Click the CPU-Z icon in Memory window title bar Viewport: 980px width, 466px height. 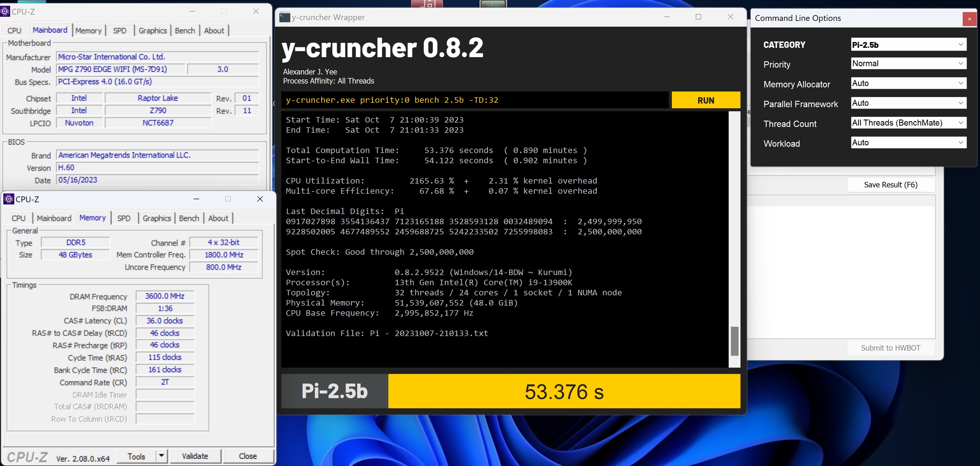pos(8,199)
